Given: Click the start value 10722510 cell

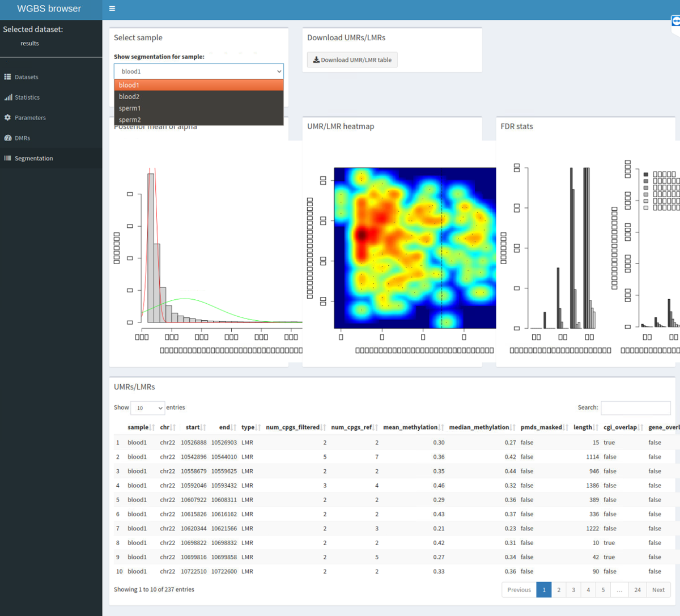Looking at the screenshot, I should (x=194, y=572).
